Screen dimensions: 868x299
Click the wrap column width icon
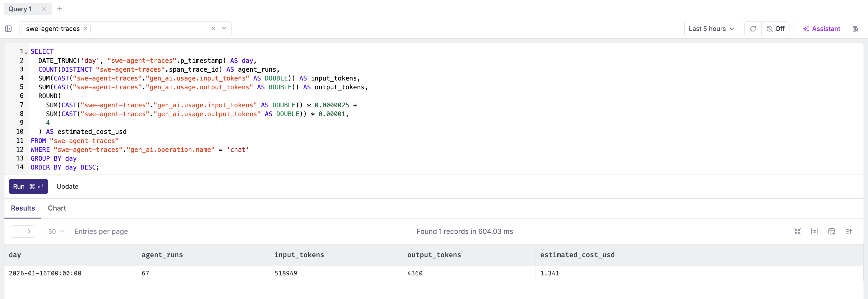coord(815,231)
